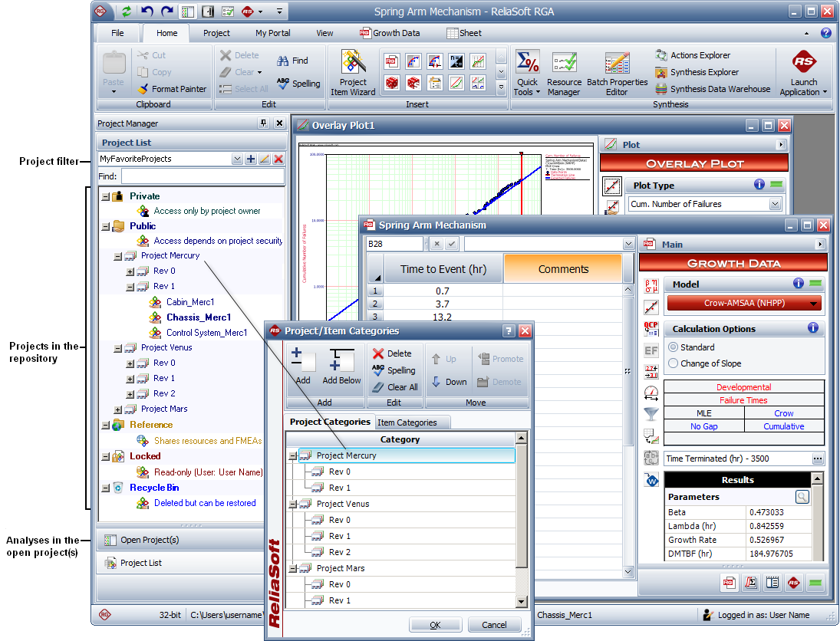Switch to the Item Categories tab
Image resolution: width=840 pixels, height=641 pixels.
pos(407,422)
